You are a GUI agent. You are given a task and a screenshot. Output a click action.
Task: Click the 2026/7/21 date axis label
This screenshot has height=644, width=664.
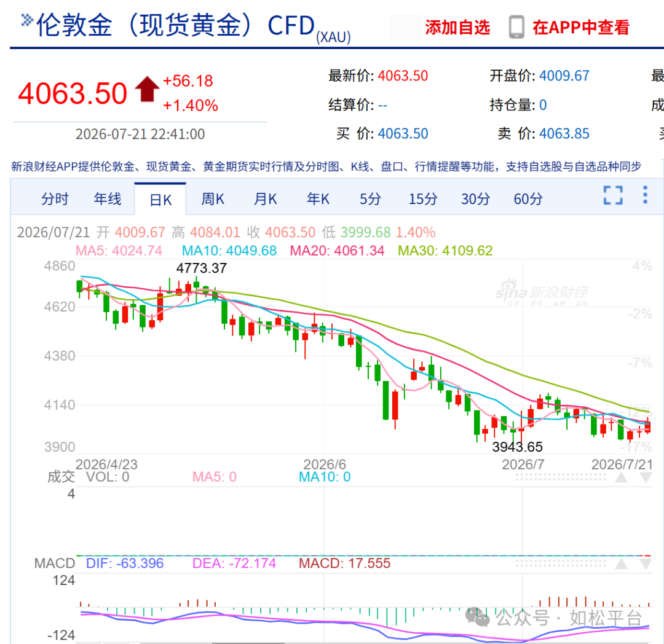622,464
